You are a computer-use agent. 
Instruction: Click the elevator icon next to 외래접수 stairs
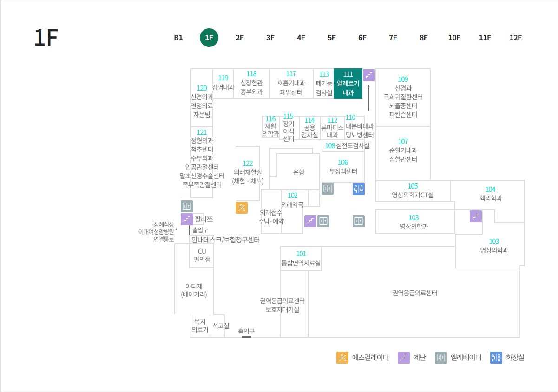pos(323,222)
